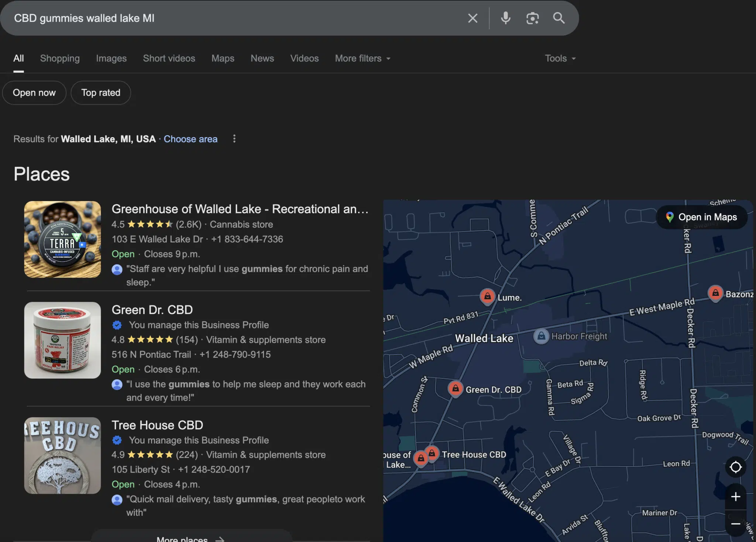Click the (2.6K) review count
The image size is (756, 542).
189,224
